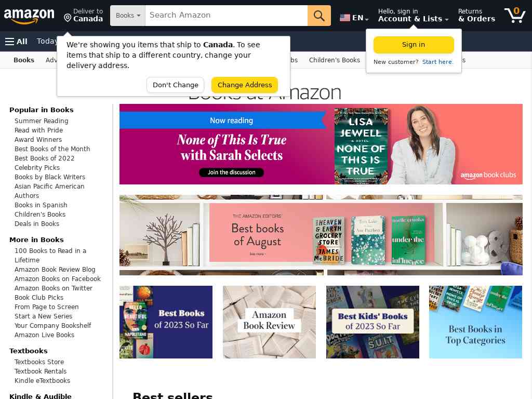This screenshot has width=532, height=399.
Task: Click the US flag language icon
Action: pos(345,18)
